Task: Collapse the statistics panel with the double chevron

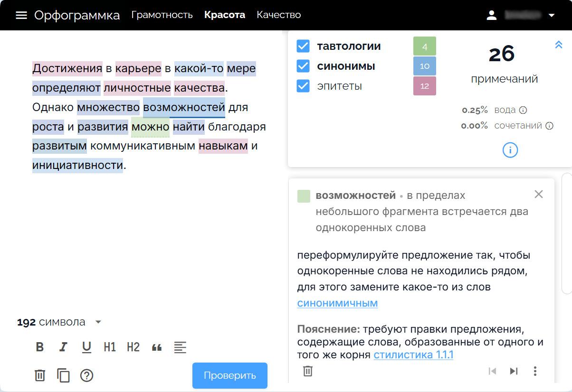Action: [559, 45]
